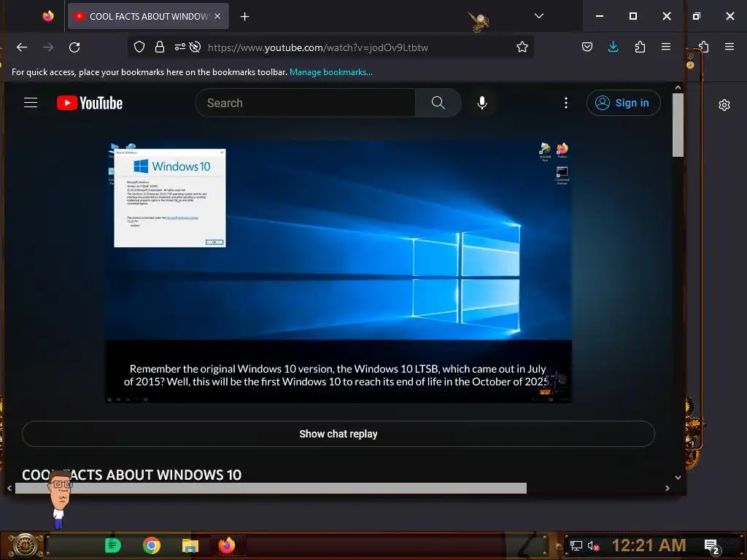Click the YouTube Search input field
747x560 pixels.
point(305,103)
